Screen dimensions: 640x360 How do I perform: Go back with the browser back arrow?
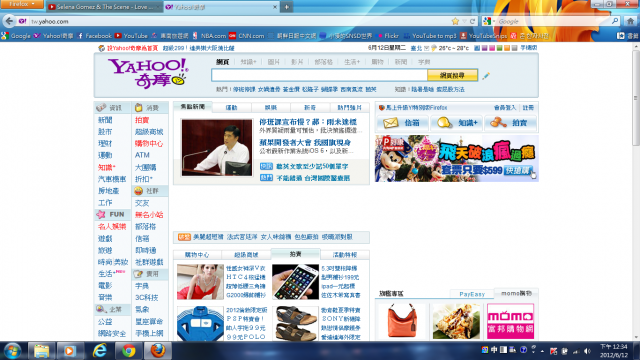point(9,21)
